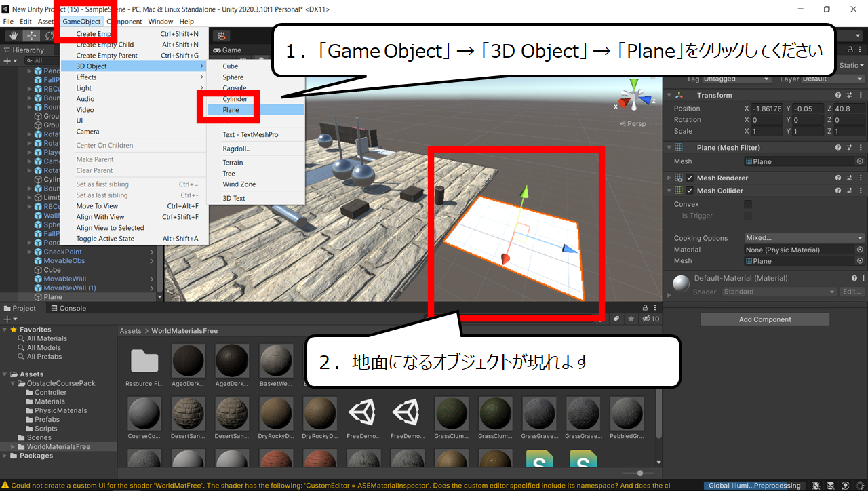Open the Window menu
Viewport: 868px width, 491px height.
pyautogui.click(x=161, y=22)
